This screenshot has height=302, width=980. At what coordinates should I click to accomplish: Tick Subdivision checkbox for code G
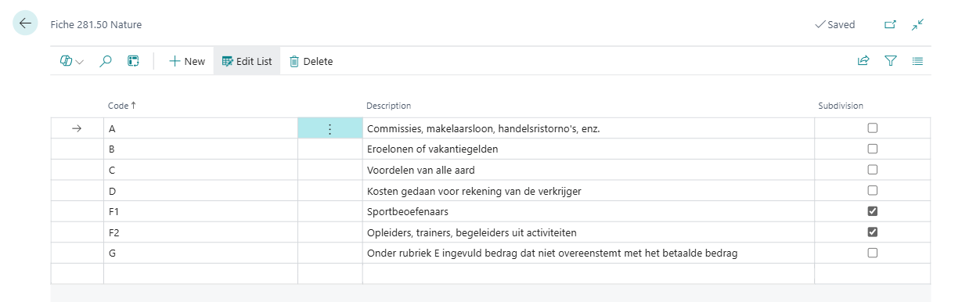(873, 253)
